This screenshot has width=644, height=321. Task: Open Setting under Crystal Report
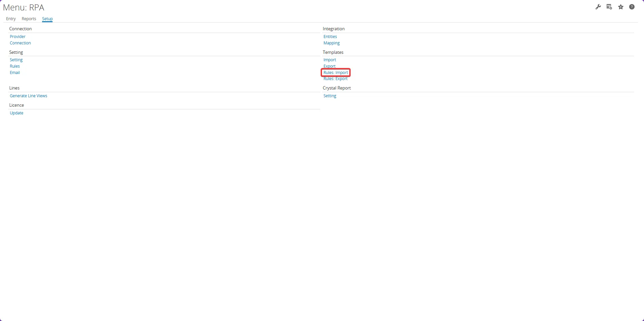(x=330, y=96)
